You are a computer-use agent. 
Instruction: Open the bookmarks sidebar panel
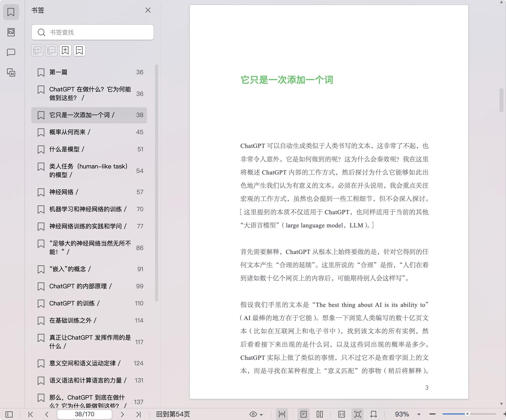click(11, 12)
